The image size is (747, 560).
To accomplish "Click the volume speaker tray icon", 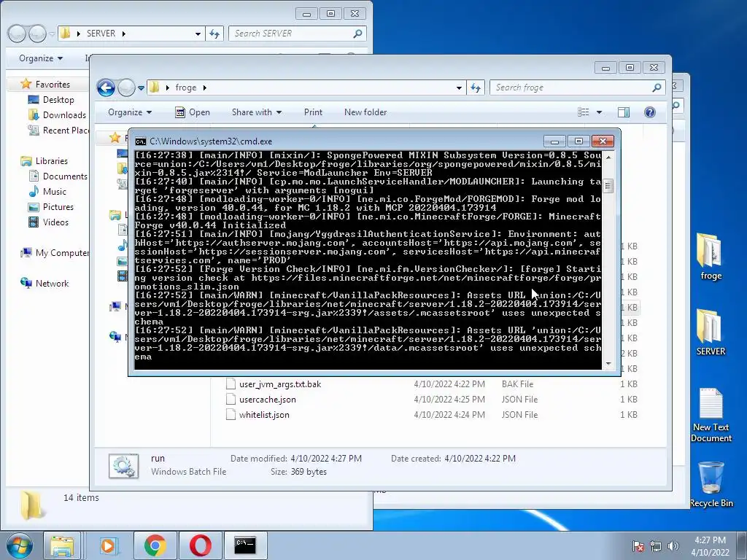I will 673,546.
